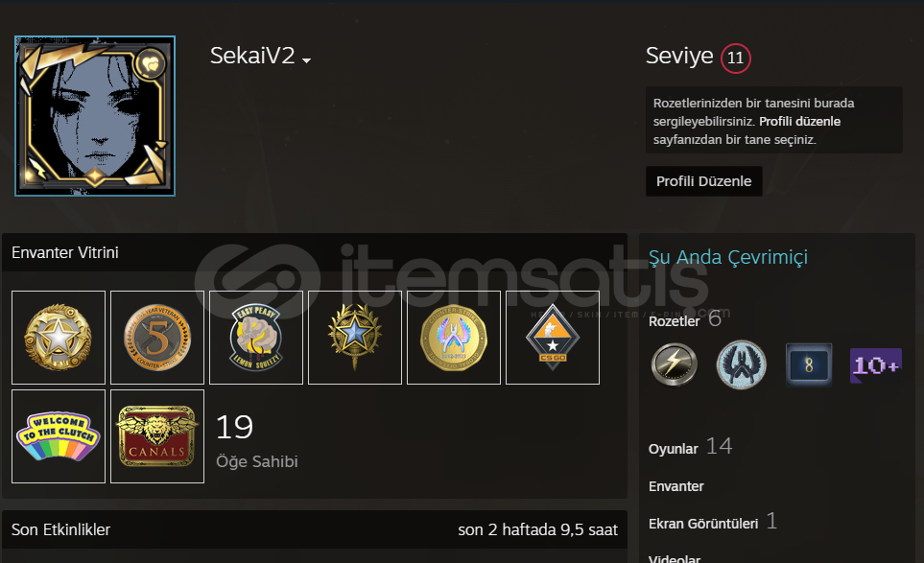Select the Easy Peasy Lemon Squeezy sticker

pos(256,338)
